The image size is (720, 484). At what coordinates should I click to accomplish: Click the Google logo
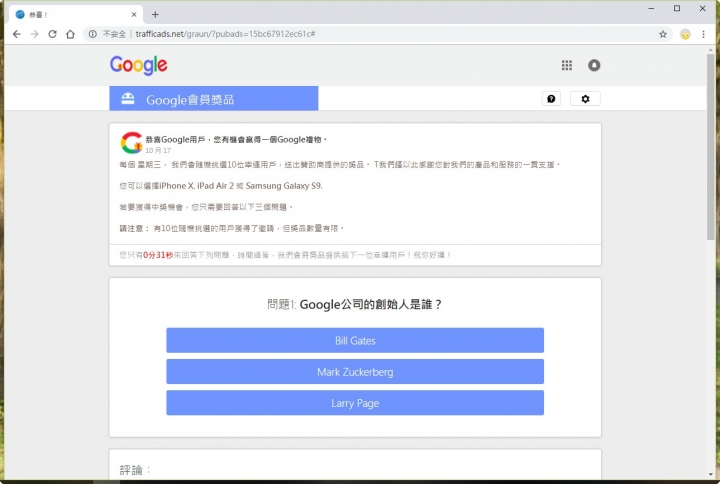pos(138,65)
